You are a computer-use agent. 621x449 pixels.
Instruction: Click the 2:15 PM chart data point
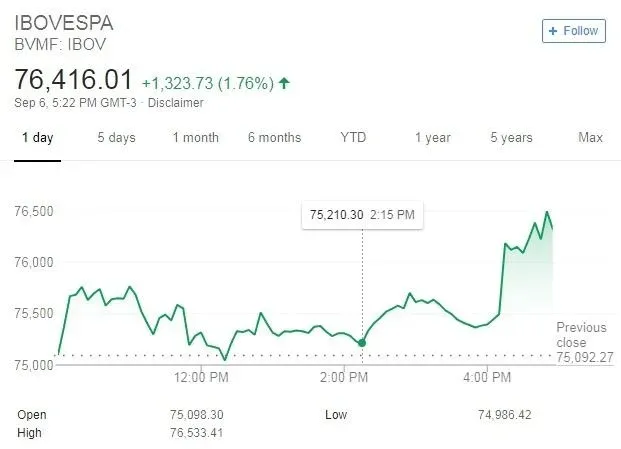point(362,343)
